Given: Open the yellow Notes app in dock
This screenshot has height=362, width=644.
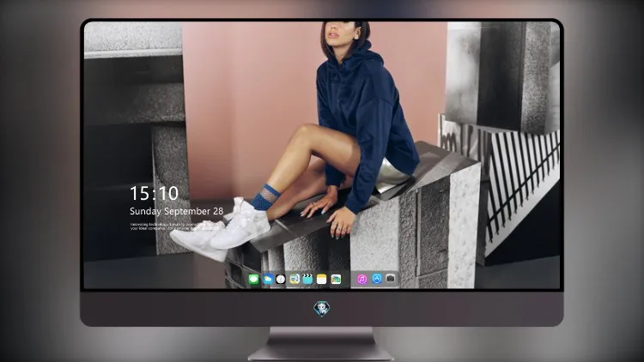Looking at the screenshot, I should (x=322, y=280).
